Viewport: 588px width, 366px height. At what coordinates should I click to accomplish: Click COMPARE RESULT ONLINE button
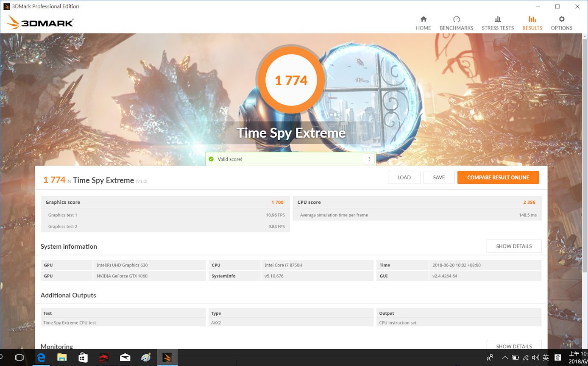tap(498, 177)
